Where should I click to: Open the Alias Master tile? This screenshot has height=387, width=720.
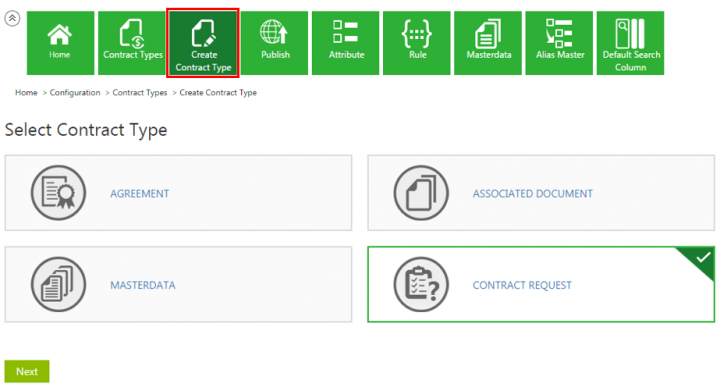coord(559,43)
